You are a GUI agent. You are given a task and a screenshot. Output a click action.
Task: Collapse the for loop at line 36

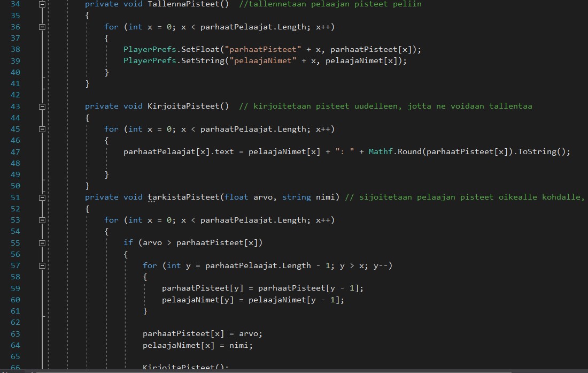[x=42, y=27]
